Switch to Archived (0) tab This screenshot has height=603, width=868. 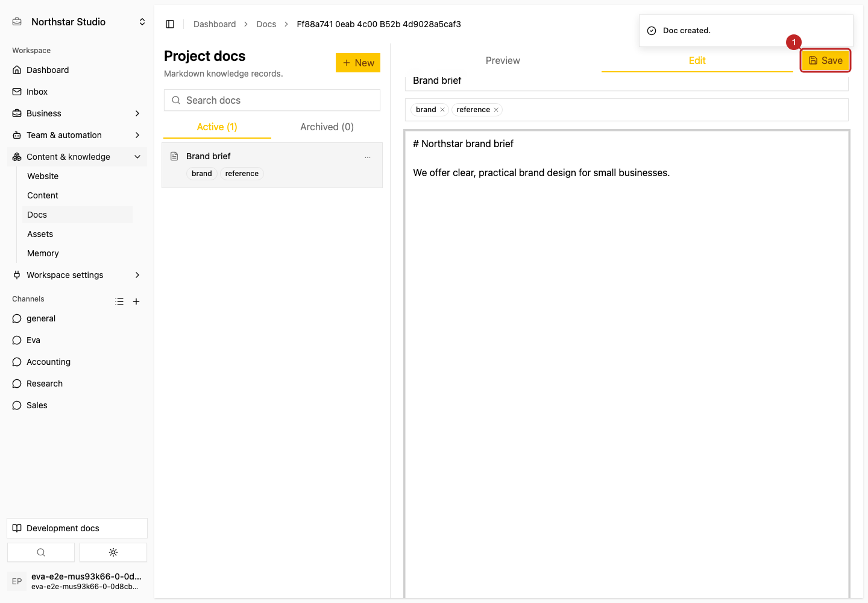[327, 127]
